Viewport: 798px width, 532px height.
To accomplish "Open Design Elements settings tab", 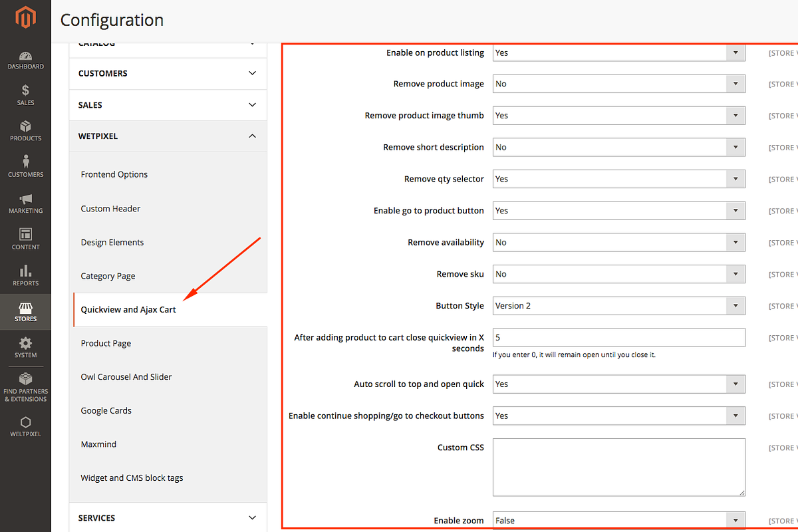I will click(112, 242).
